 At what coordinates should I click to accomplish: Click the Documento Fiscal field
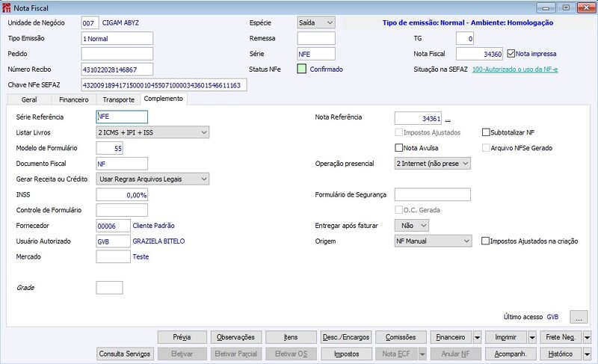click(122, 164)
